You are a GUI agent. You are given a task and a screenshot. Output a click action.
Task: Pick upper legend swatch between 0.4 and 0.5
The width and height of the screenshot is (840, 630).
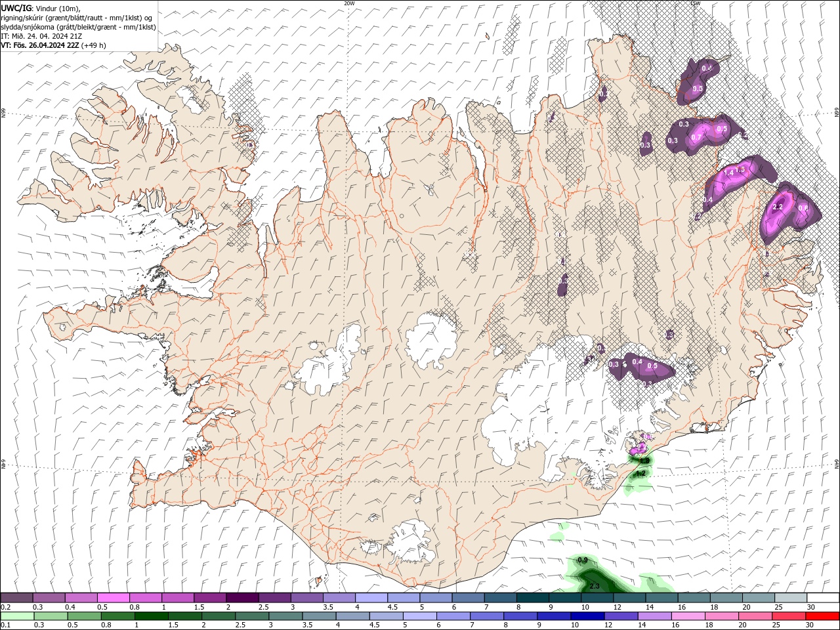click(x=81, y=598)
